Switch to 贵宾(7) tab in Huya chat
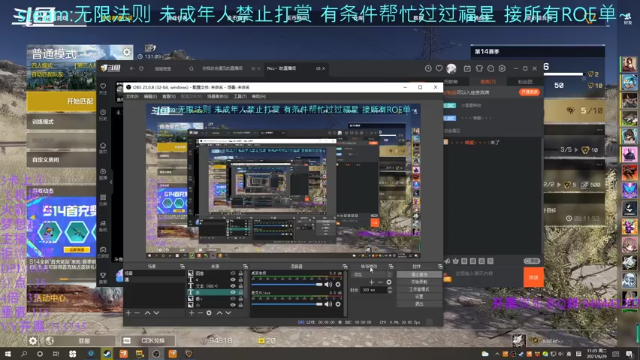Viewport: 640px width, 360px height. (x=488, y=82)
